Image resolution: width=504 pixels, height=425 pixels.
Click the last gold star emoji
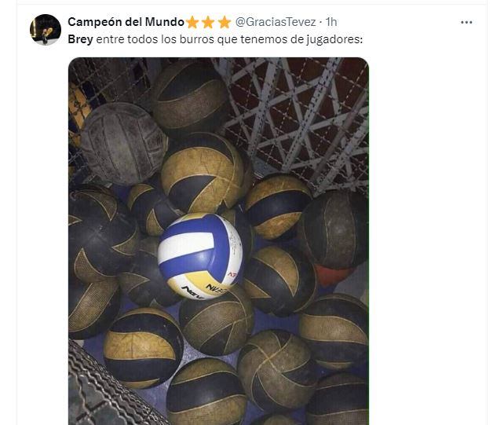click(x=224, y=22)
